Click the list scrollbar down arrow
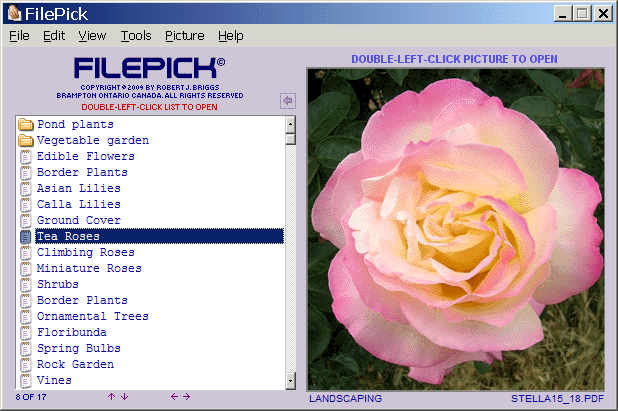The width and height of the screenshot is (618, 411). point(290,381)
